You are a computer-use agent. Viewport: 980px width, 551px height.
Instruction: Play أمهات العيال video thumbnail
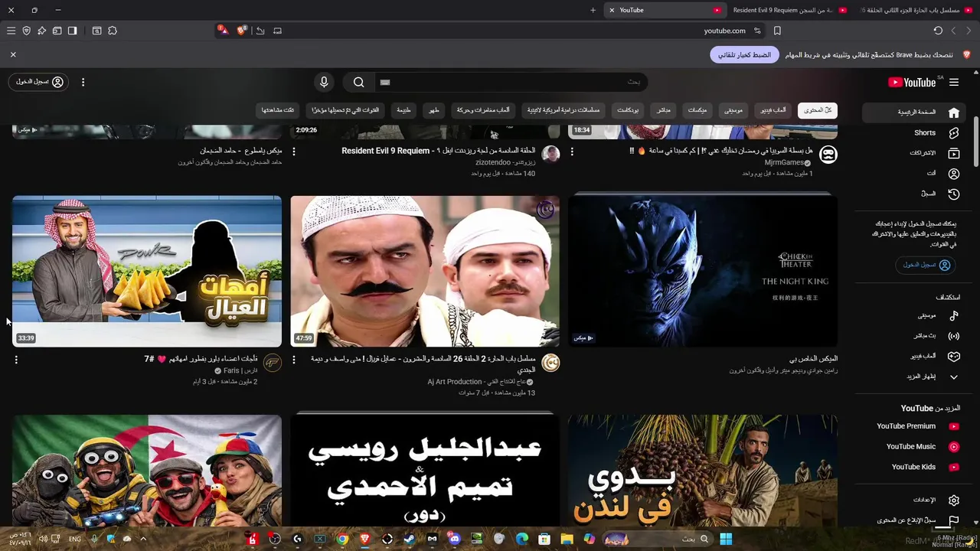[147, 271]
